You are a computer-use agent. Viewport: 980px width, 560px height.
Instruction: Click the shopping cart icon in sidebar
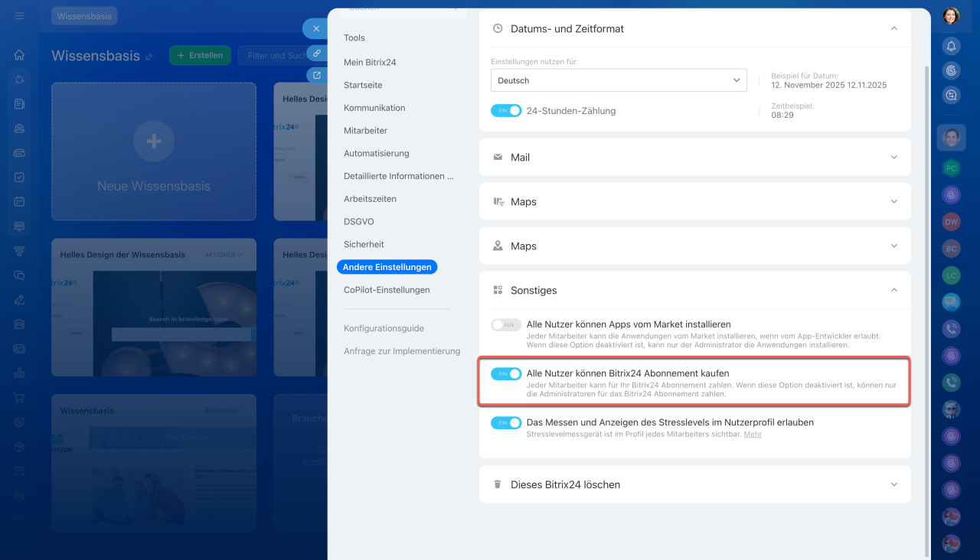point(19,398)
